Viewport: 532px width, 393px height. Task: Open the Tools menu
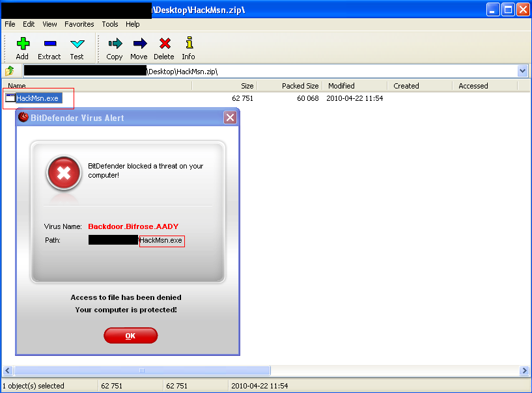pos(110,24)
